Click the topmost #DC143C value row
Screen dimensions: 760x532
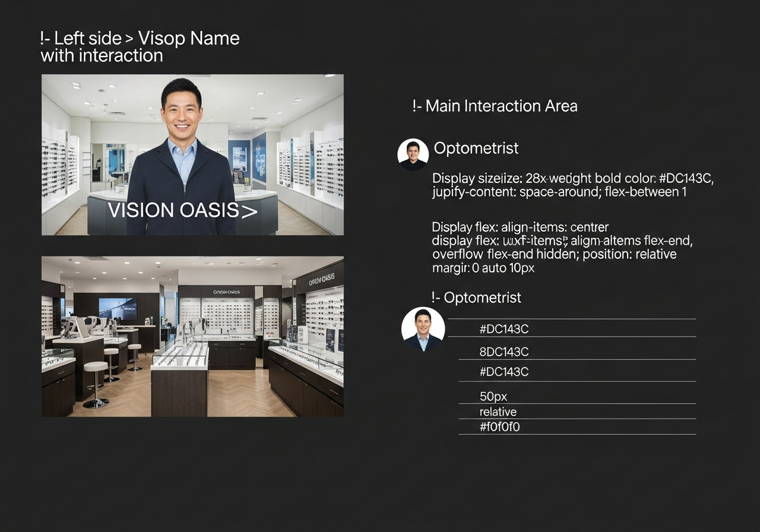(503, 329)
